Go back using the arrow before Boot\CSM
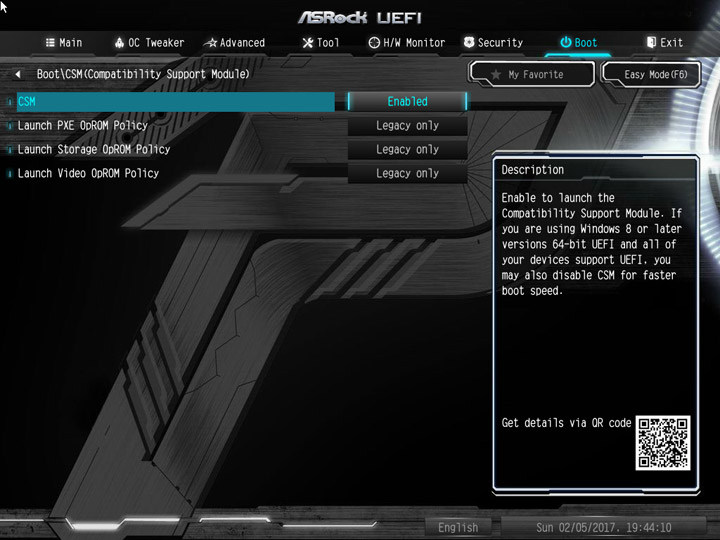This screenshot has height=540, width=720. point(17,74)
